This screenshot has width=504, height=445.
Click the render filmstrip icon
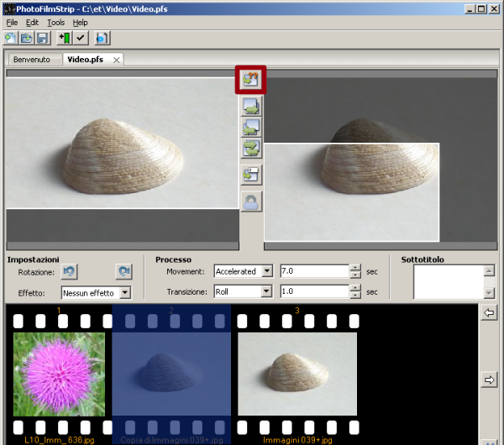(102, 39)
